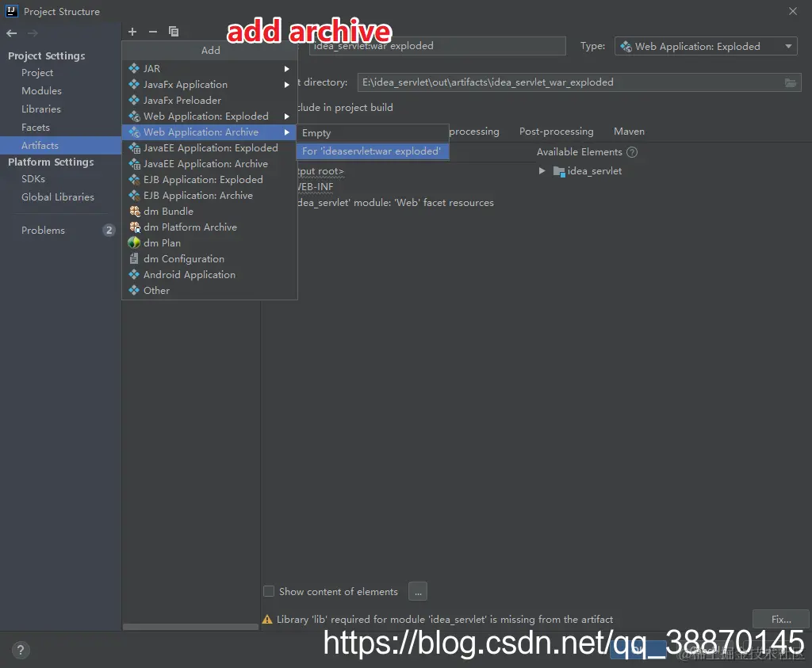Expand the JAR submenu arrow
812x668 pixels.
pyautogui.click(x=286, y=69)
